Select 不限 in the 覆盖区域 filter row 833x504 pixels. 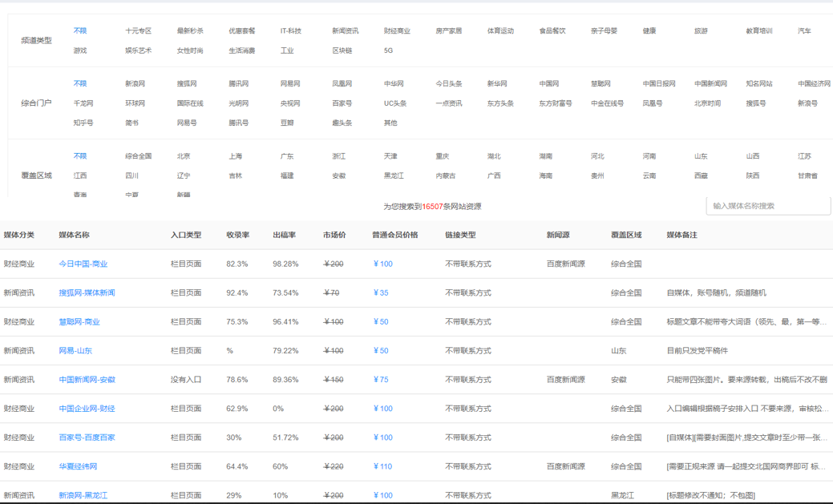click(79, 156)
